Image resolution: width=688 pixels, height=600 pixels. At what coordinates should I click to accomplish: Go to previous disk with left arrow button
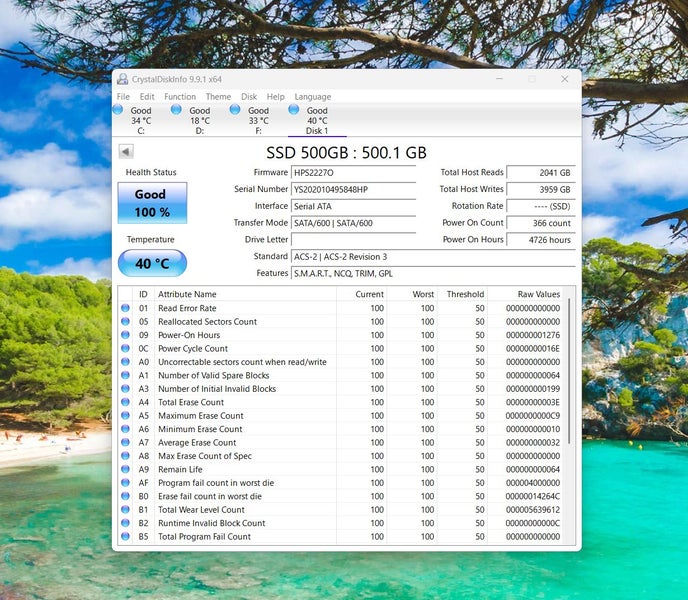click(x=126, y=152)
